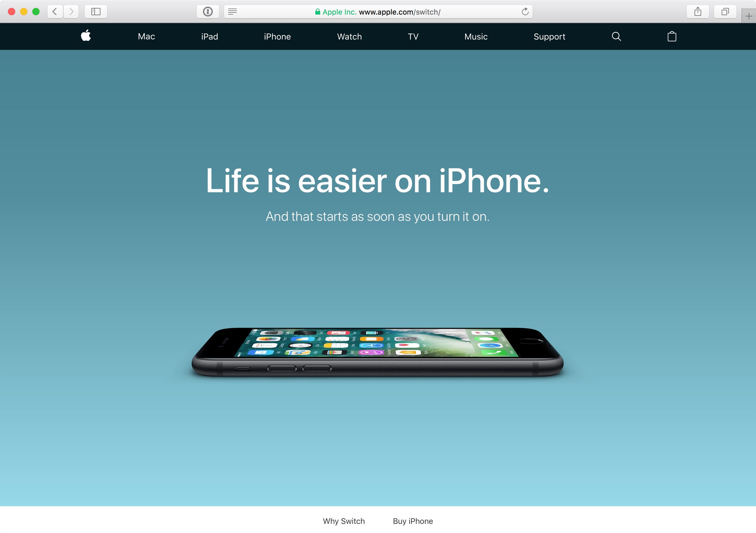Select the Watch navigation tab
The width and height of the screenshot is (756, 533).
coord(349,36)
